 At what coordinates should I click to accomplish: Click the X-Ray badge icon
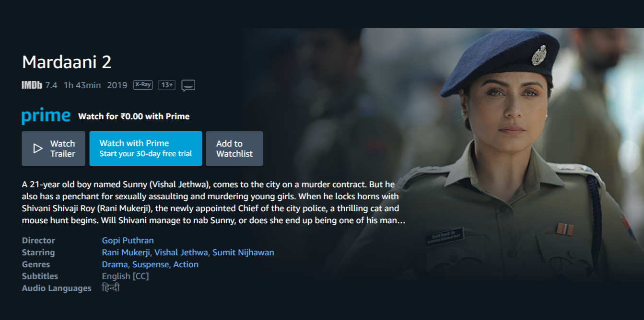(x=142, y=85)
